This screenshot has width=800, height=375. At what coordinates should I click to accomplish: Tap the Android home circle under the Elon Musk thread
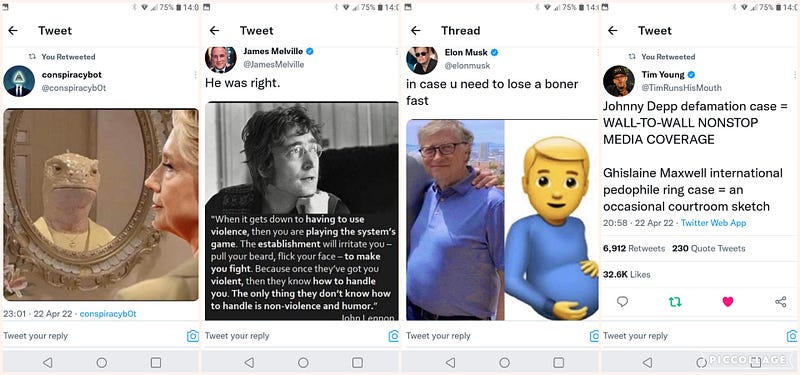(x=505, y=362)
